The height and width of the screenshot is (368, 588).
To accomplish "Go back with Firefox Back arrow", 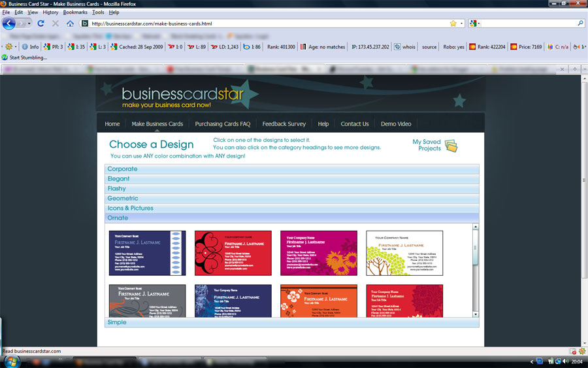I will point(9,24).
